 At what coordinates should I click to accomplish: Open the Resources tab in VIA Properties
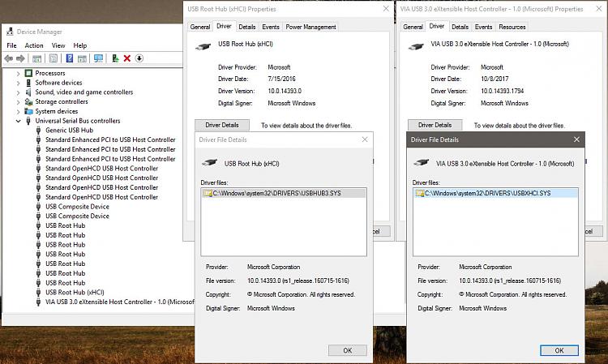[x=512, y=27]
